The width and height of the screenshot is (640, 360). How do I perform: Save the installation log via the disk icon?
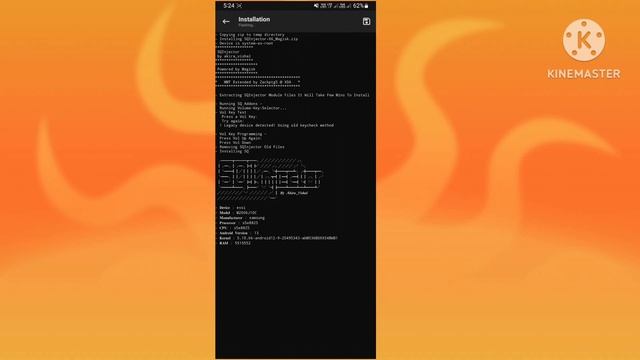[x=366, y=22]
